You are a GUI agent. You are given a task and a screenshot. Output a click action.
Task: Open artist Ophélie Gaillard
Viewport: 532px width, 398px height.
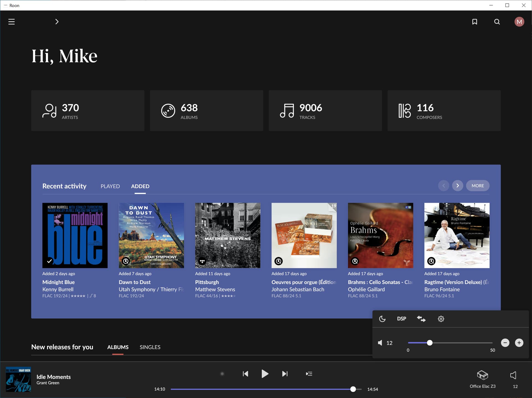click(x=366, y=289)
